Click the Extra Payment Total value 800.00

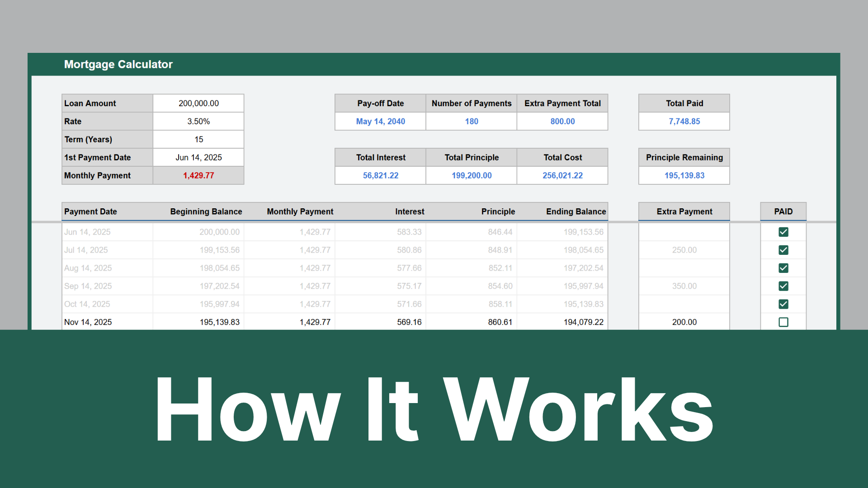point(562,121)
